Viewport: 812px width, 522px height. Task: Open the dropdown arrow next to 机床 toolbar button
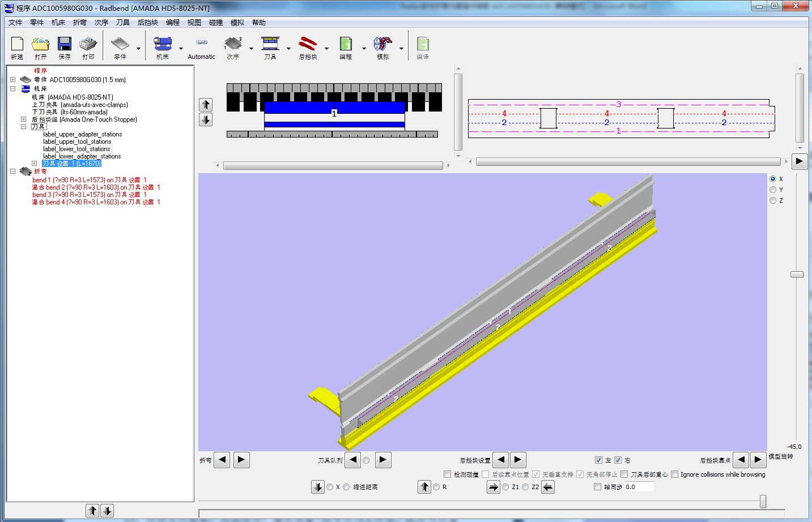181,49
